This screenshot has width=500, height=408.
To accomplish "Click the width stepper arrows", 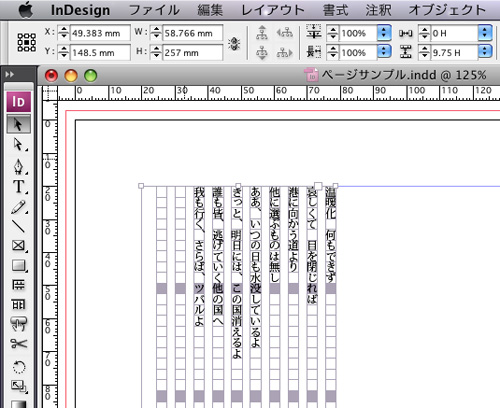I will click(156, 33).
